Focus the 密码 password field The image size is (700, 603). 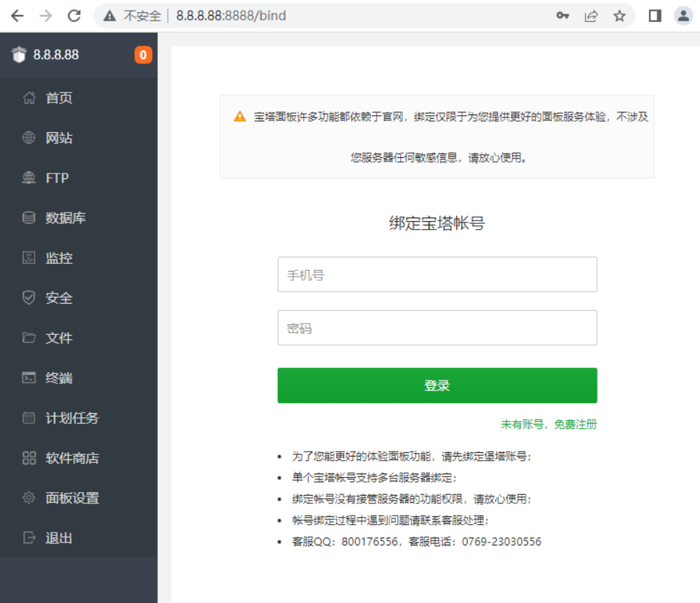(437, 328)
